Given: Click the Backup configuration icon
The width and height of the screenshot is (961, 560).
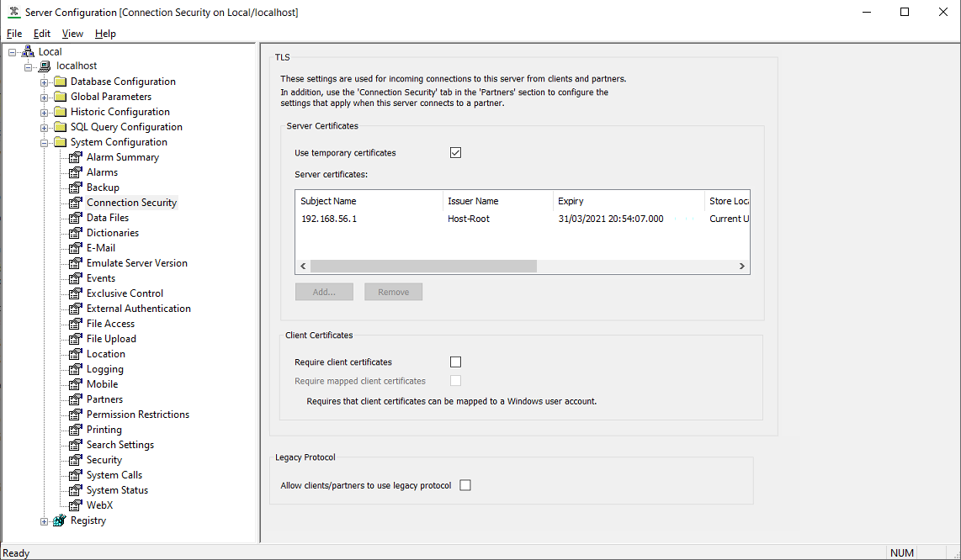Looking at the screenshot, I should 75,188.
